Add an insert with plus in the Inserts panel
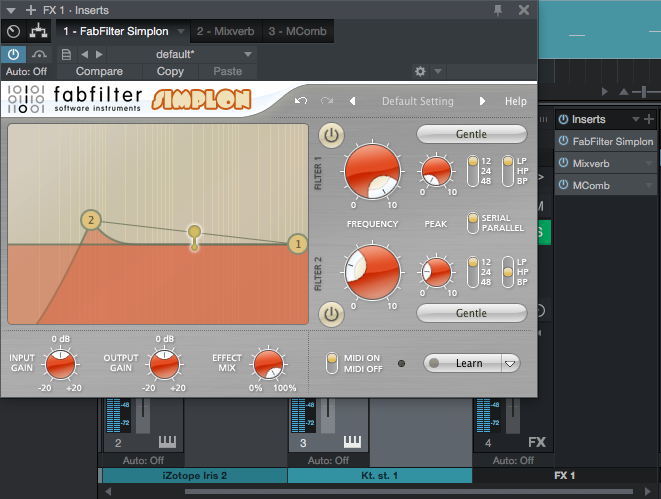 tap(649, 120)
